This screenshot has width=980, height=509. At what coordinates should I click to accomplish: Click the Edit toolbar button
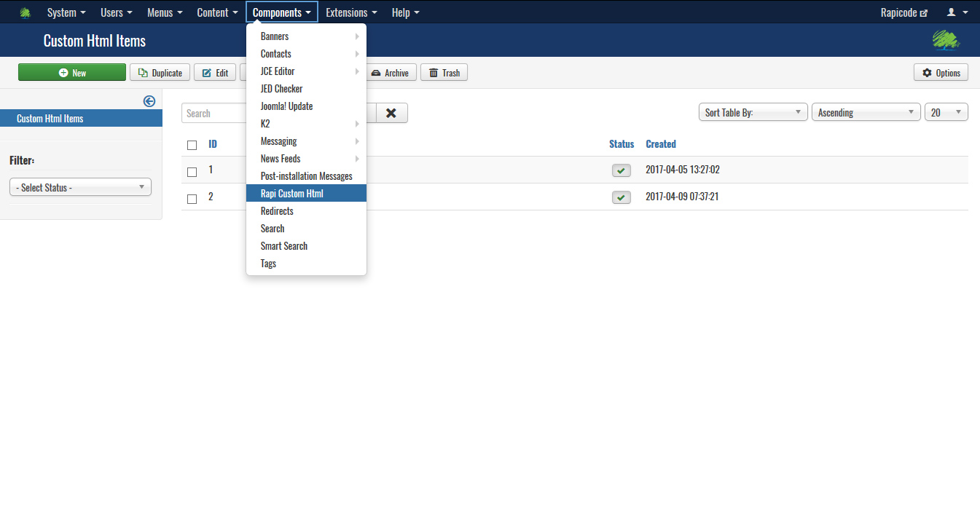tap(215, 72)
